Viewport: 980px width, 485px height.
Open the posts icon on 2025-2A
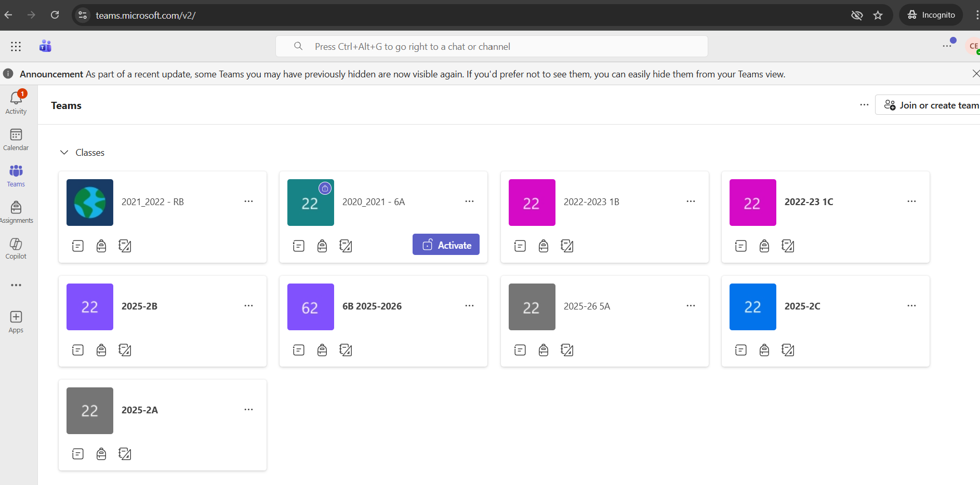(78, 454)
